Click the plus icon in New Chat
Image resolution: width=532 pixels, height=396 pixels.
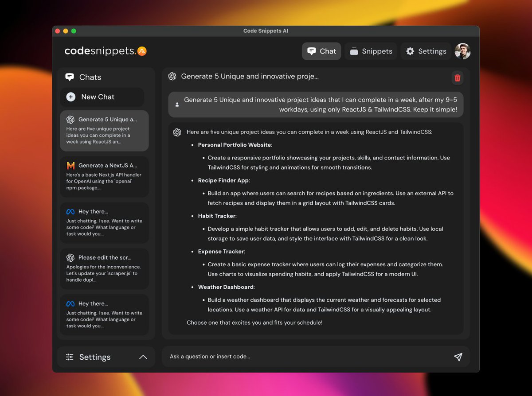[70, 97]
